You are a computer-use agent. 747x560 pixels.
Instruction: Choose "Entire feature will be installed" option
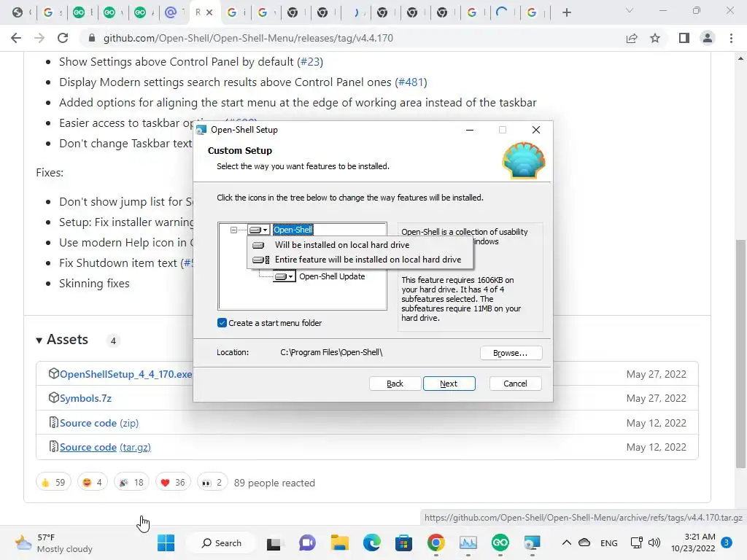[360, 260]
